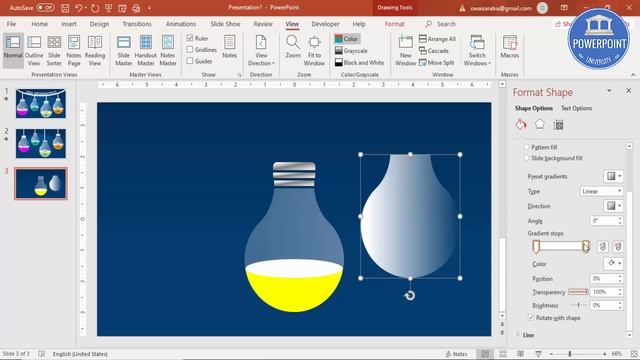
Task: Open View Direction dropdown
Action: pyautogui.click(x=261, y=50)
